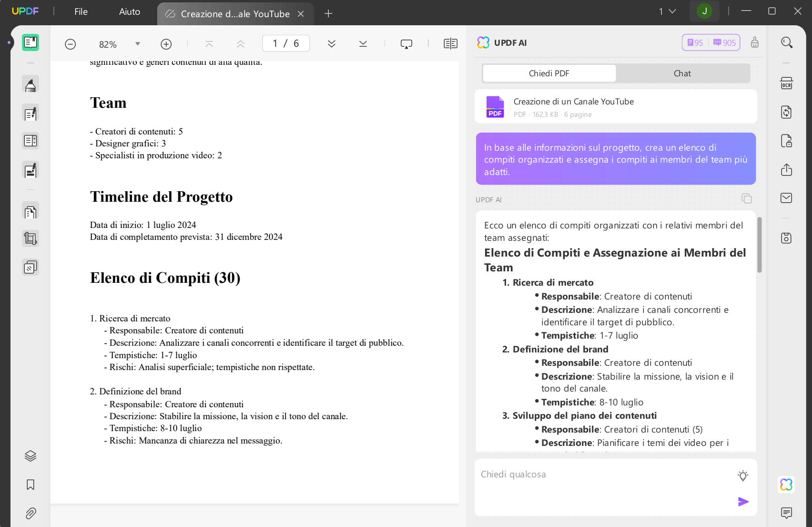Go to the previous page
The image size is (812, 527).
point(241,44)
